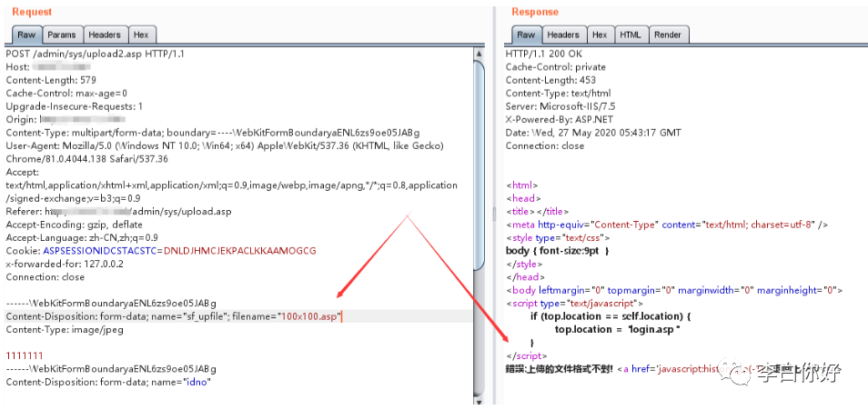
Task: Click the X-Powered-By: ASP.NET header
Action: click(560, 119)
